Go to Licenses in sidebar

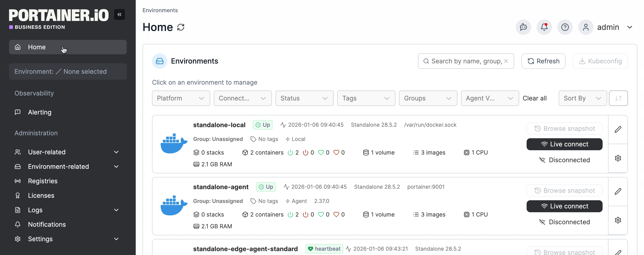click(41, 195)
